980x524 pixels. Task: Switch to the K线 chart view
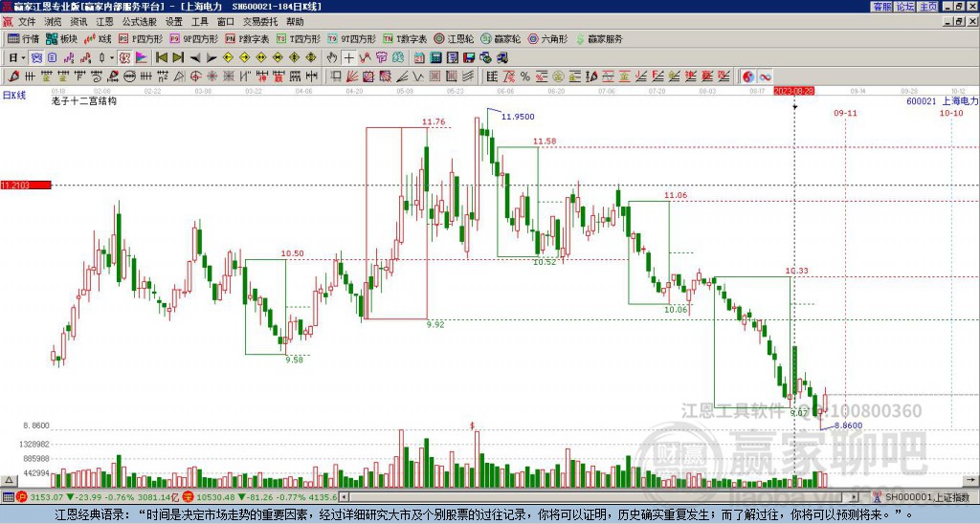pyautogui.click(x=97, y=38)
